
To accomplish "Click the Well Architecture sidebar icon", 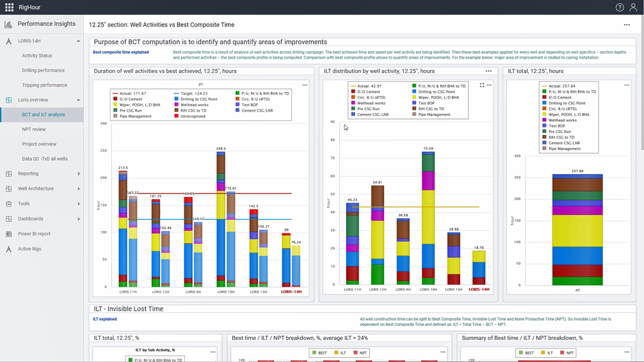I will click(9, 189).
